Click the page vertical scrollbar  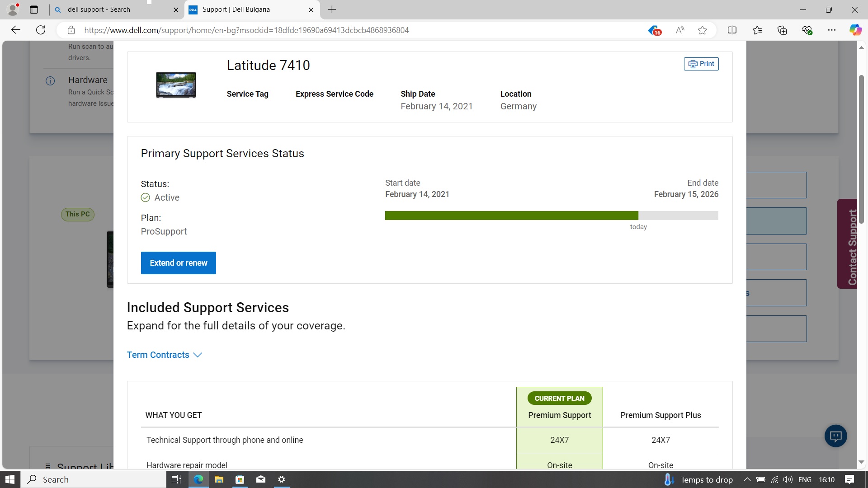tap(861, 149)
